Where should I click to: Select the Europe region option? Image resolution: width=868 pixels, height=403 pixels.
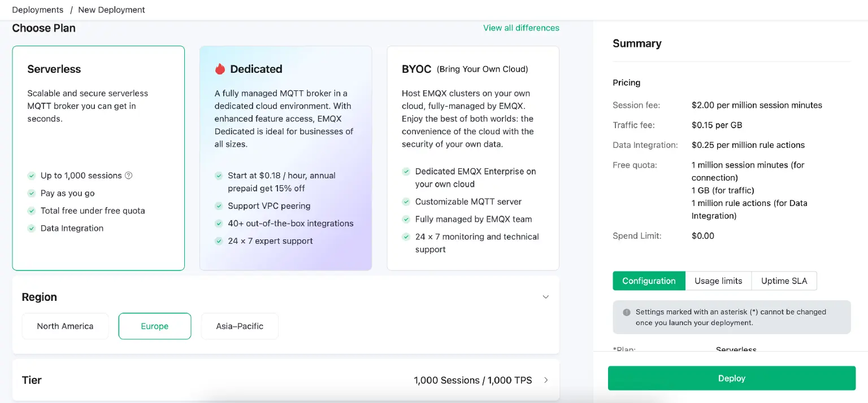[x=155, y=326]
